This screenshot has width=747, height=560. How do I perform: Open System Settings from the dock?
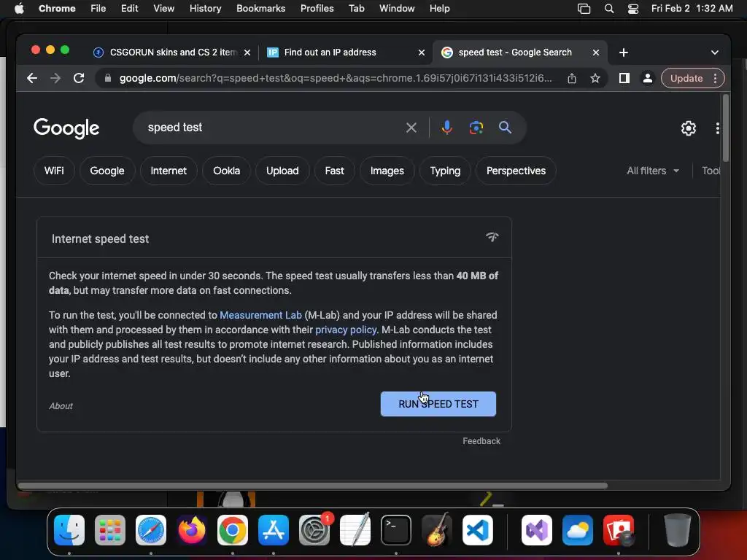(x=314, y=530)
